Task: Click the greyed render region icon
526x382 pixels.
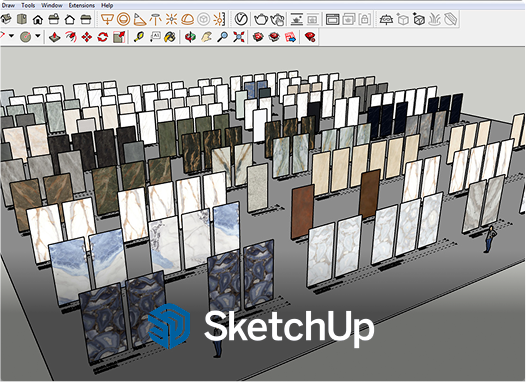Action: pyautogui.click(x=313, y=19)
